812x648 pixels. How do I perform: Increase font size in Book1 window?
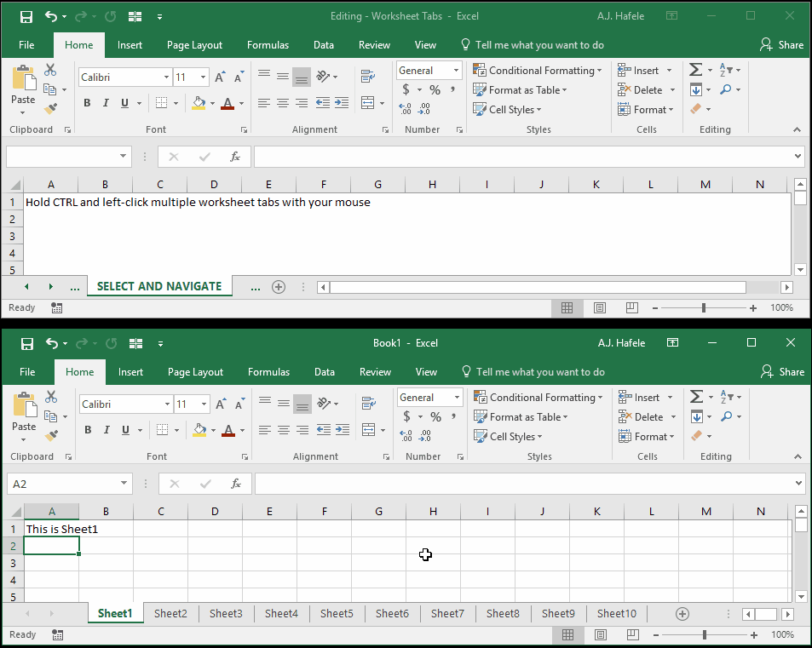tap(220, 404)
